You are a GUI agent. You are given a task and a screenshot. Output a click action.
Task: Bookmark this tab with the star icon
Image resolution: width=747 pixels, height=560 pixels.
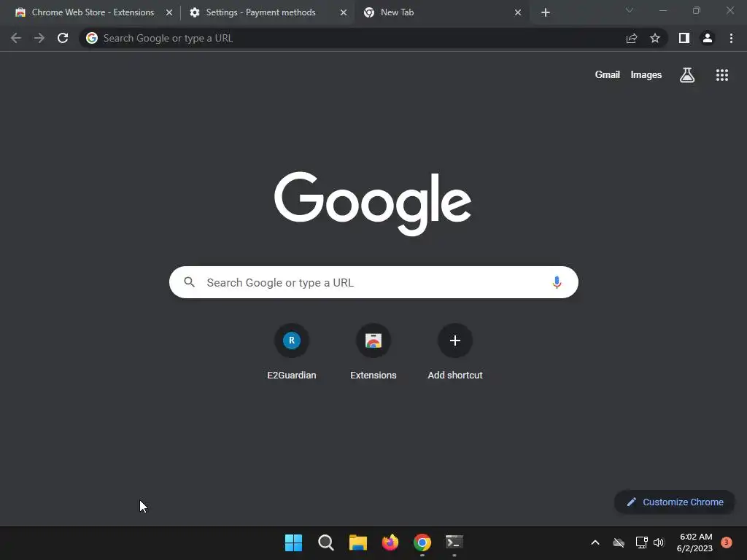click(x=655, y=38)
